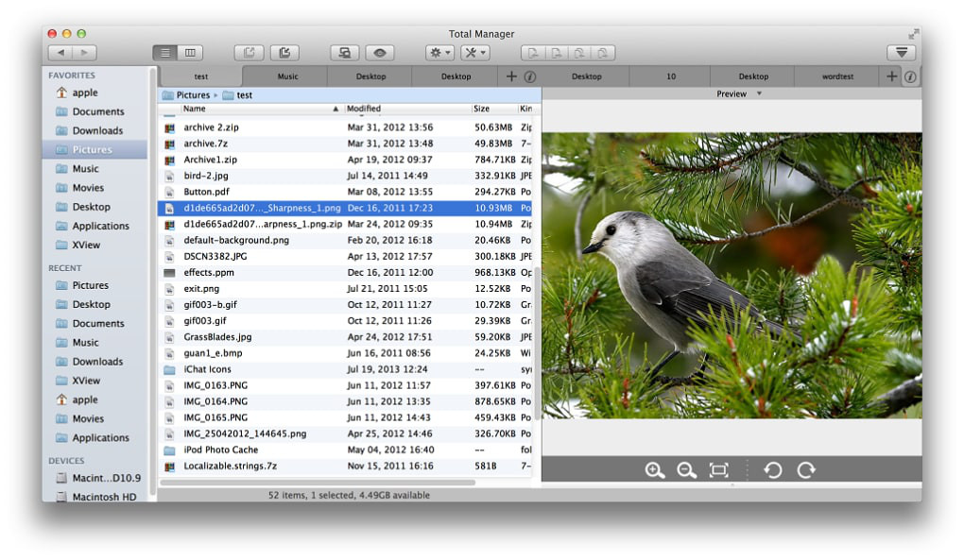
Task: Enter full screen with the window's expand icon
Action: (913, 34)
